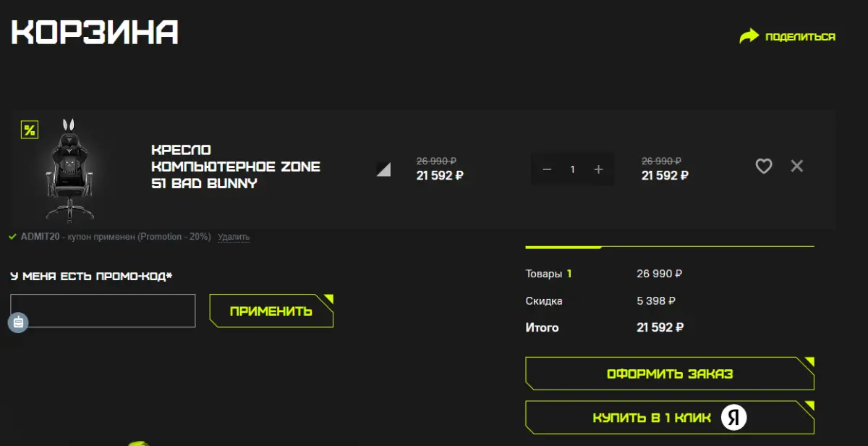Click the crossed-out unit price 26 990 ₽
Viewport: 868px width, 446px height.
point(436,161)
